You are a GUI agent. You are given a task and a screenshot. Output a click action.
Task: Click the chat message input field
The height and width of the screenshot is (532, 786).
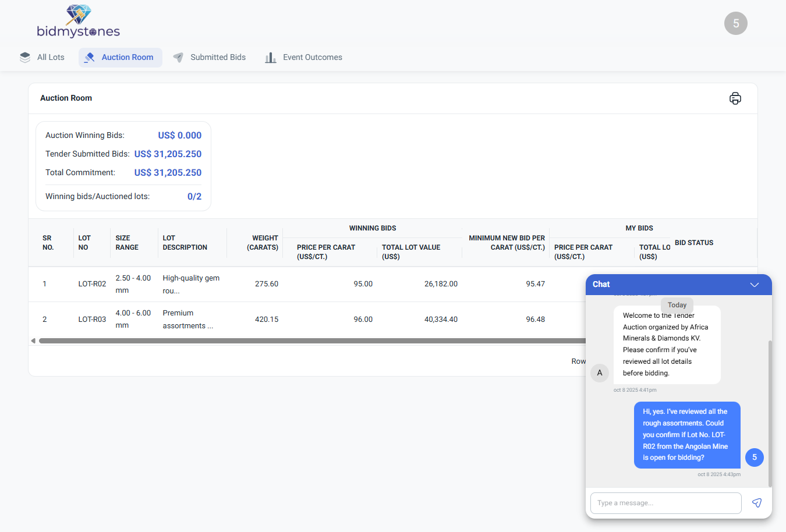(x=666, y=503)
